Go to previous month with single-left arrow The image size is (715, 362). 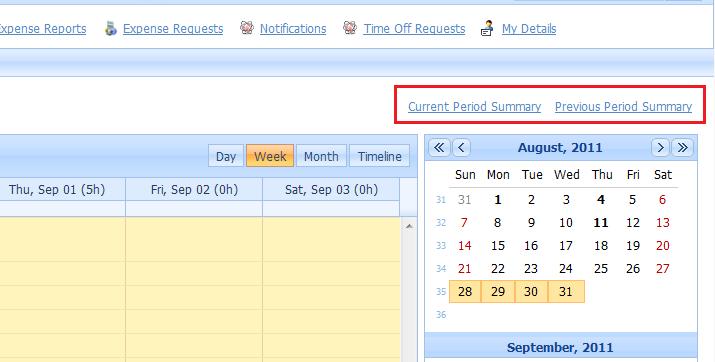[461, 148]
